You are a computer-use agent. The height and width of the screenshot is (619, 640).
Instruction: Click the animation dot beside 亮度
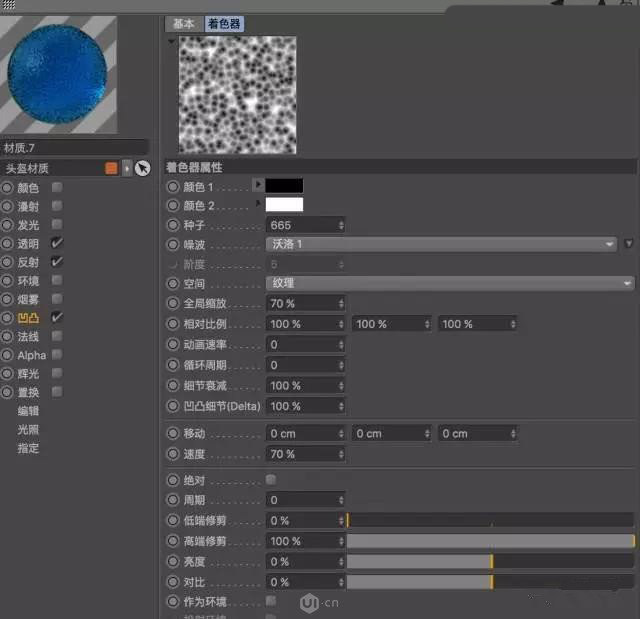pyautogui.click(x=173, y=561)
